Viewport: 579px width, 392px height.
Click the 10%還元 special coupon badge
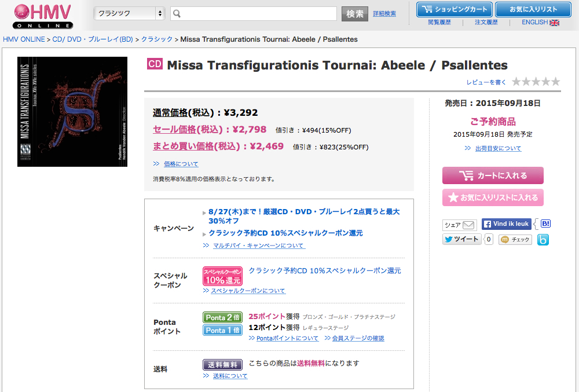tap(222, 276)
